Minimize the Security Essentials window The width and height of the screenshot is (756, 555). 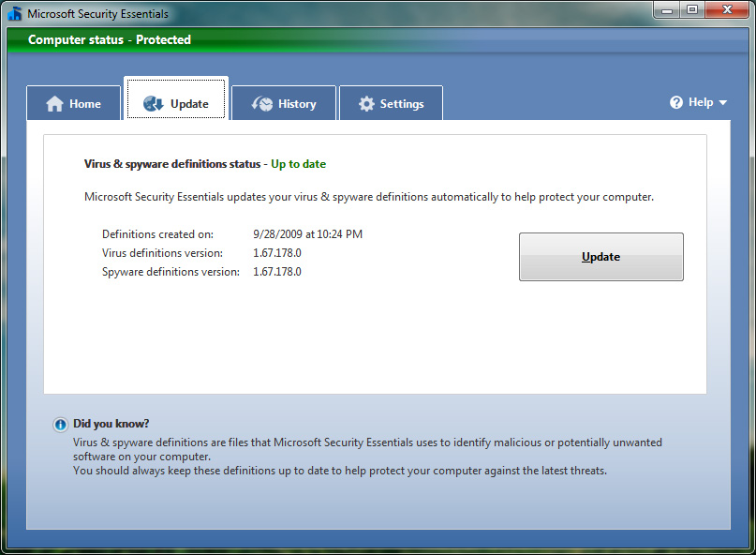pyautogui.click(x=667, y=10)
